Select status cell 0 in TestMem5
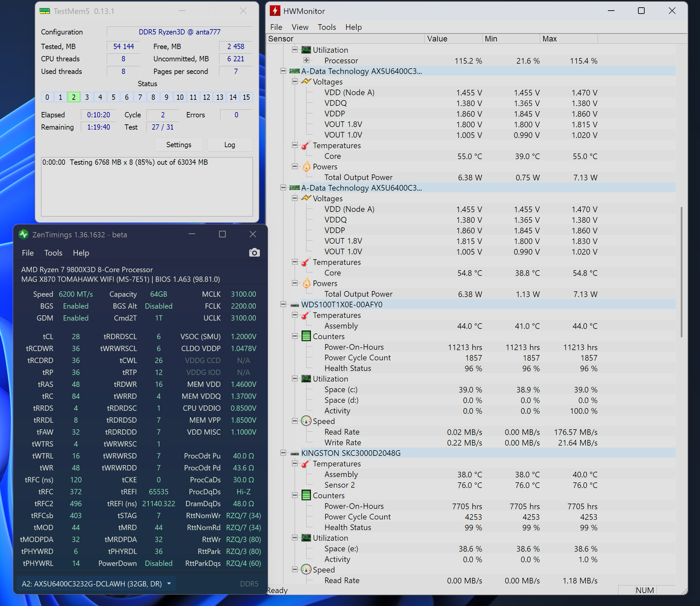 tap(47, 97)
